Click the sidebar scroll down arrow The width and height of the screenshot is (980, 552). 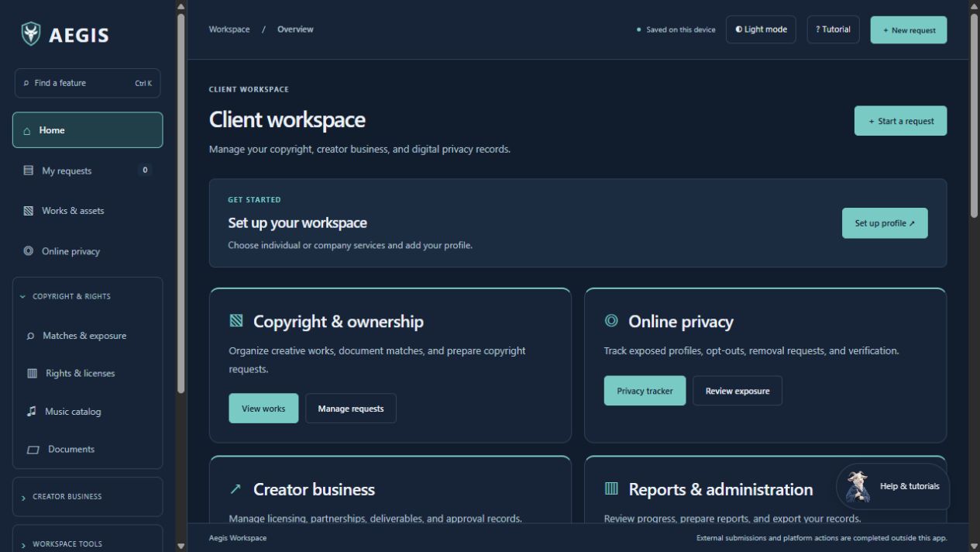coord(181,546)
